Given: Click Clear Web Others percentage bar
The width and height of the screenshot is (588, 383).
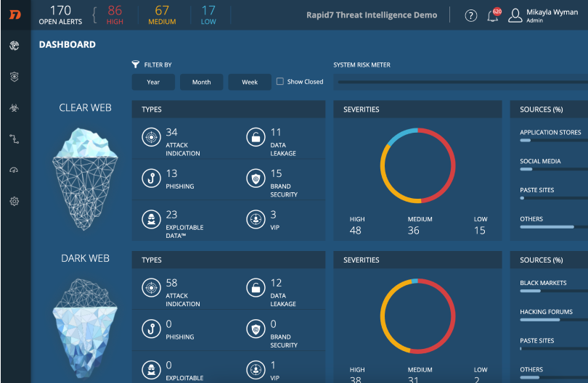Looking at the screenshot, I should coord(554,227).
